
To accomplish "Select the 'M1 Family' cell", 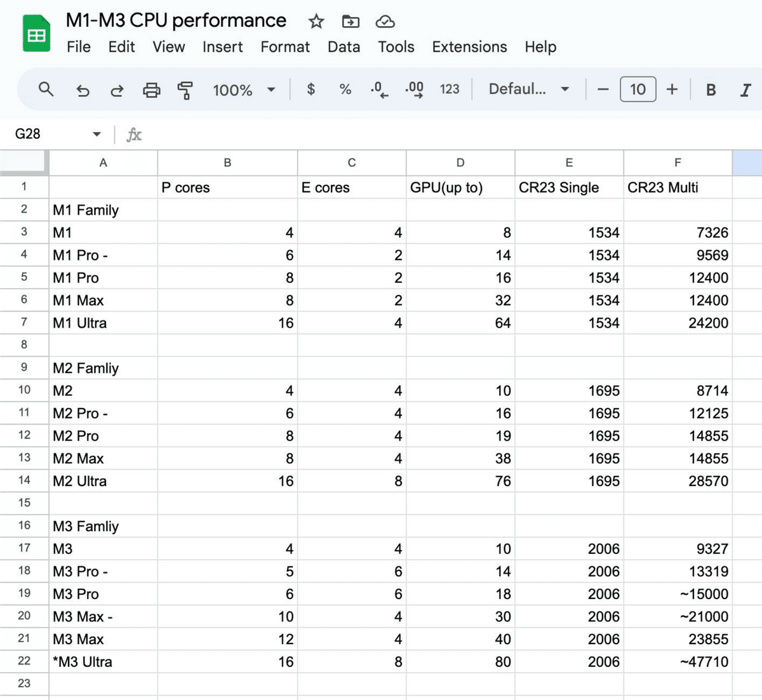I will (x=104, y=210).
